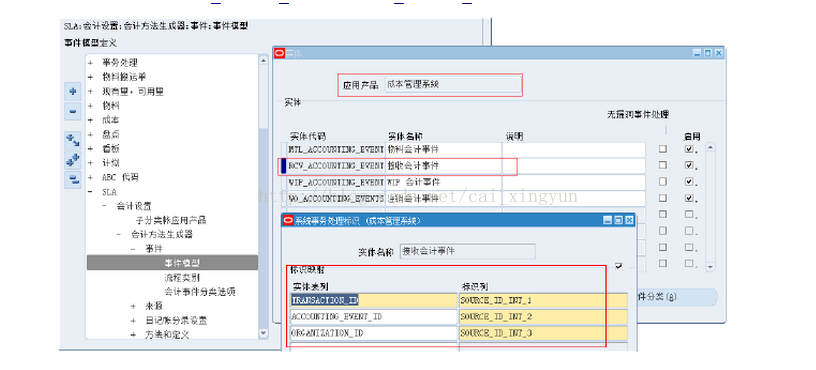Expand the 事务处理 tree node
Viewport: 816px width, 370px height.
tap(90, 62)
